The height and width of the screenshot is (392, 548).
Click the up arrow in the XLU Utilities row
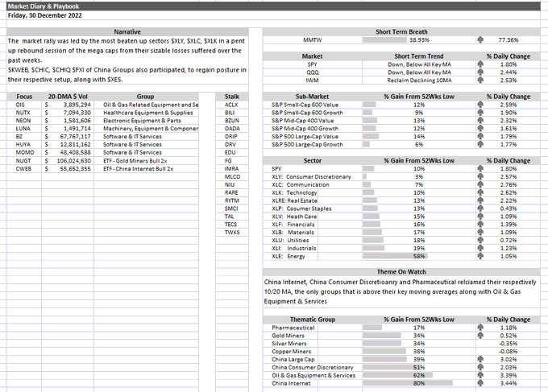pyautogui.click(x=480, y=240)
